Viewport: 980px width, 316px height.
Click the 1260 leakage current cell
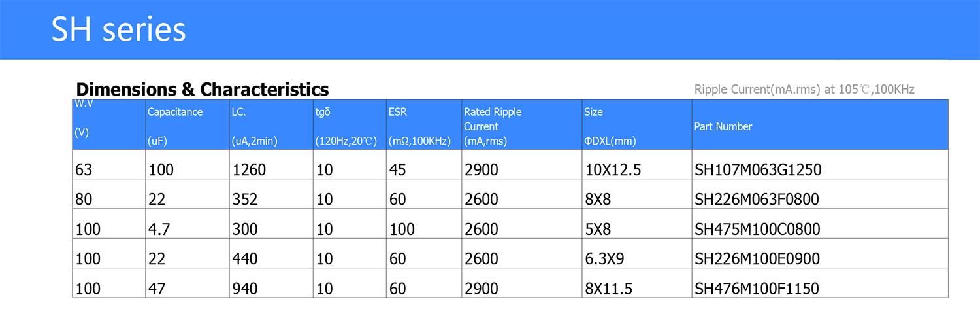coord(249,170)
